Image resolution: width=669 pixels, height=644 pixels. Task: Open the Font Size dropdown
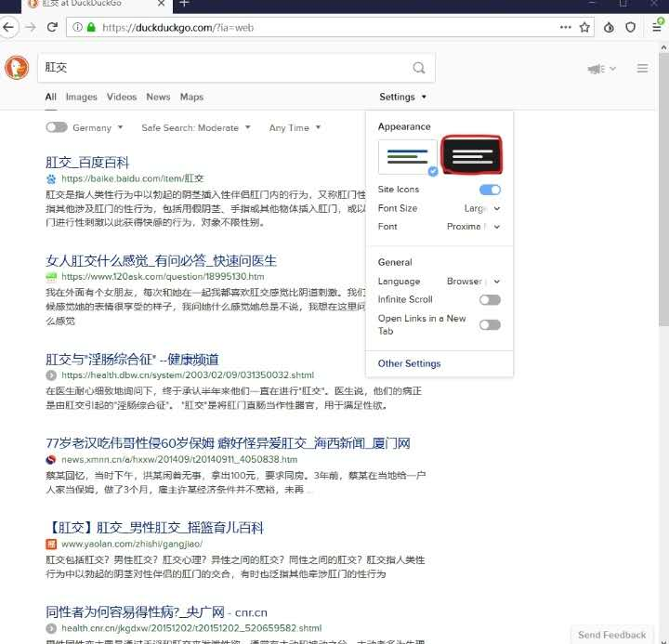click(482, 208)
